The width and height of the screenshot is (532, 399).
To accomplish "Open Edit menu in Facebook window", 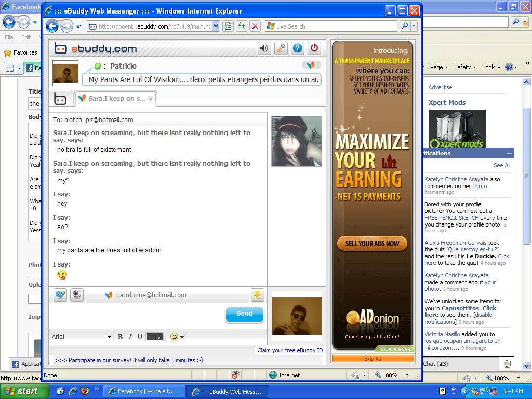I will click(26, 37).
